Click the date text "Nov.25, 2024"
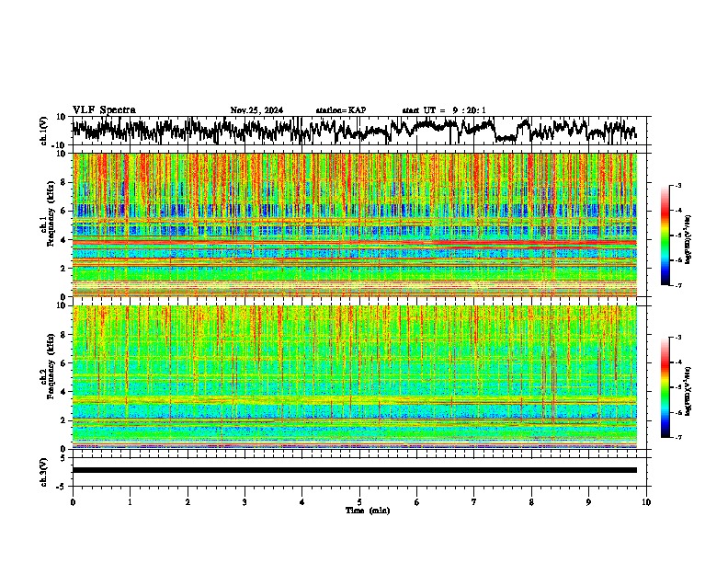 (256, 110)
